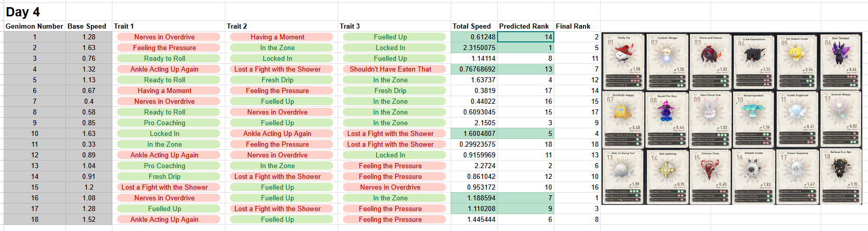
Task: Click the Ball Lightning golden creature
Action: [x=667, y=169]
